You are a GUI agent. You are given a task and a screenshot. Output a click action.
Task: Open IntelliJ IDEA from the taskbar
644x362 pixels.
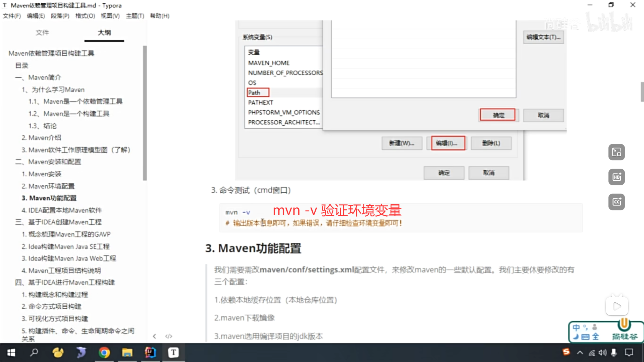[x=150, y=352]
